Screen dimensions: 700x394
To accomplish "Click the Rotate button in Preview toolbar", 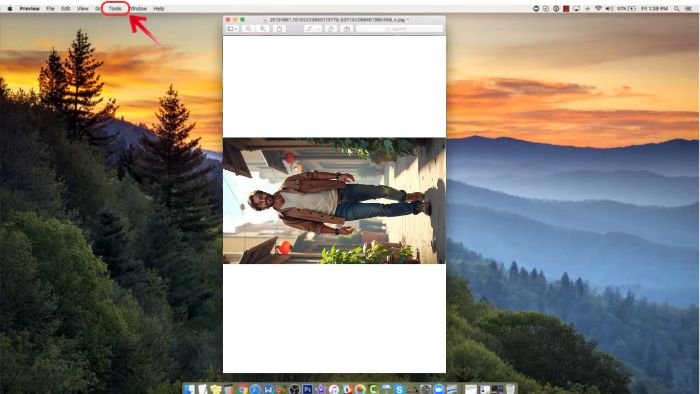I will [x=331, y=29].
